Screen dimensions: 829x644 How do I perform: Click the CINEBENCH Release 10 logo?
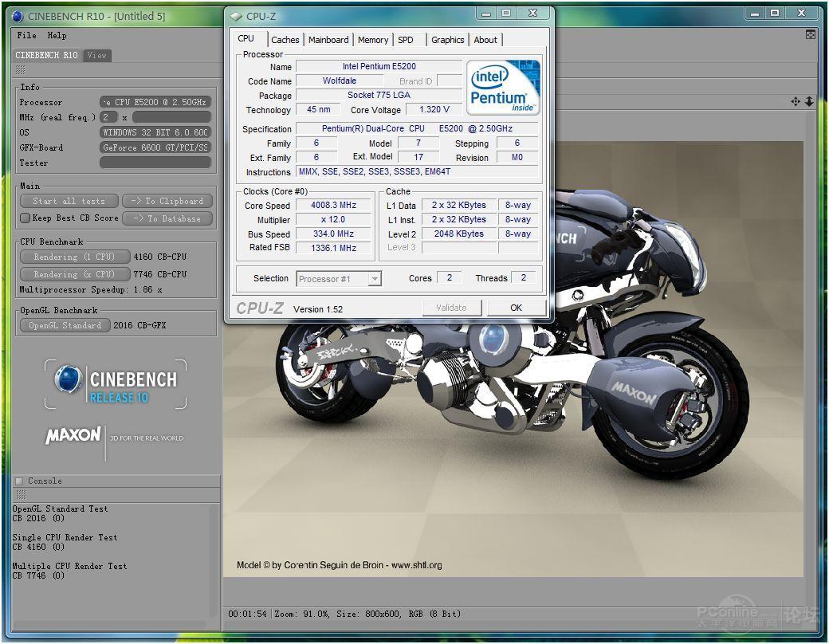tap(116, 384)
